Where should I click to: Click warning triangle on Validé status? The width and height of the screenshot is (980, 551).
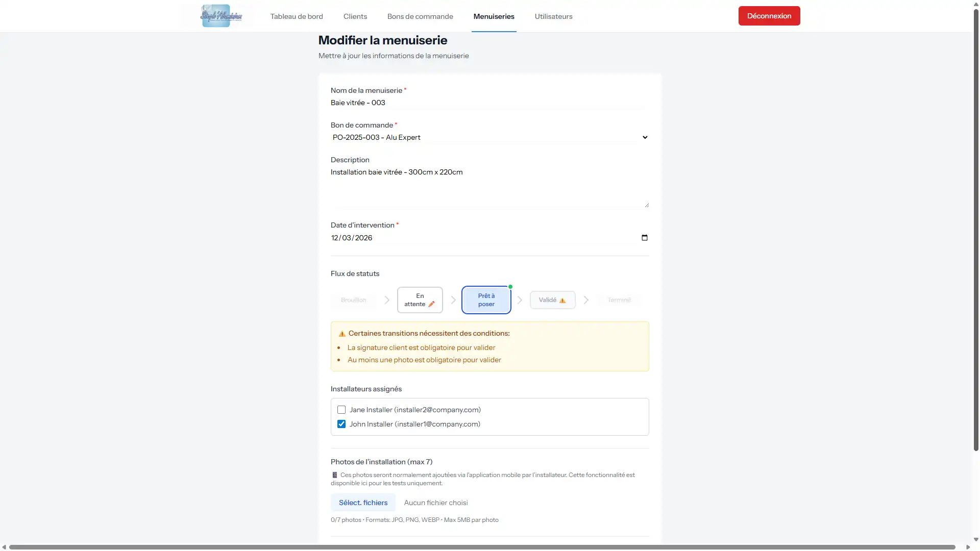tap(562, 300)
